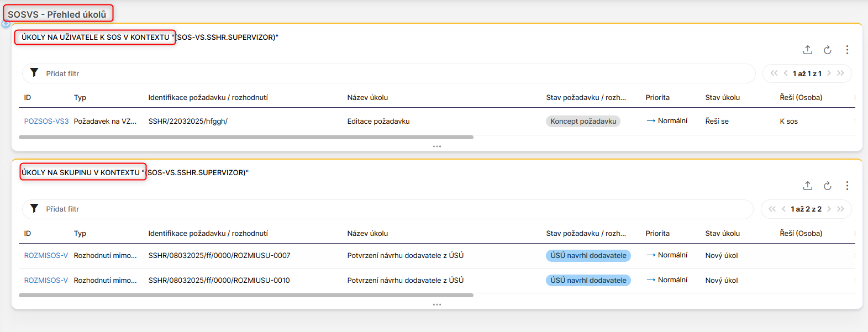The height and width of the screenshot is (332, 868).
Task: Click export icon in user tasks panel
Action: (x=807, y=50)
